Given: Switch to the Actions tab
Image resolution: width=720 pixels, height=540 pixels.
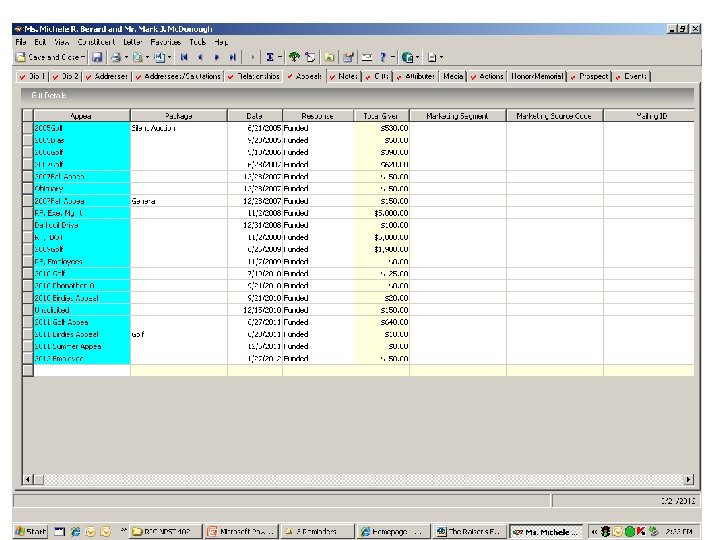Looking at the screenshot, I should pyautogui.click(x=487, y=76).
